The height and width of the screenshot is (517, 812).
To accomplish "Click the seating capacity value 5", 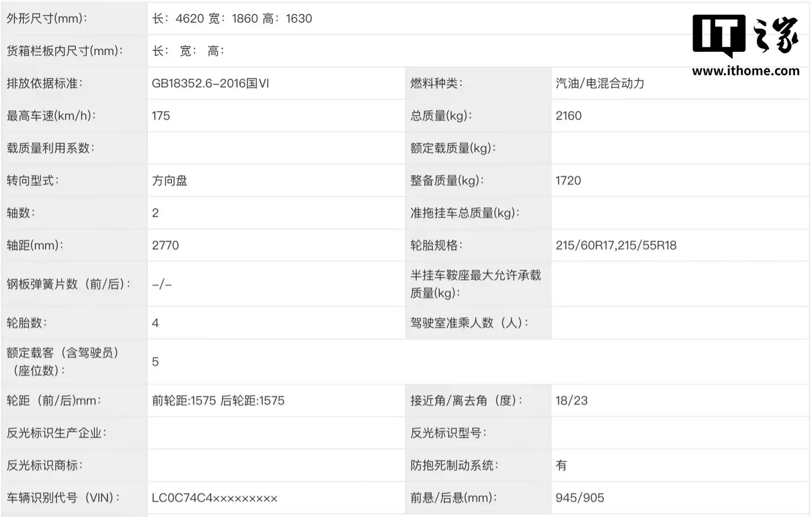I will [155, 362].
